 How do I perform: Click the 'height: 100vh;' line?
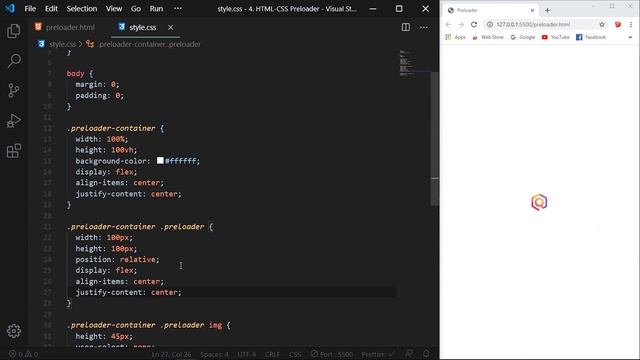[x=106, y=150]
